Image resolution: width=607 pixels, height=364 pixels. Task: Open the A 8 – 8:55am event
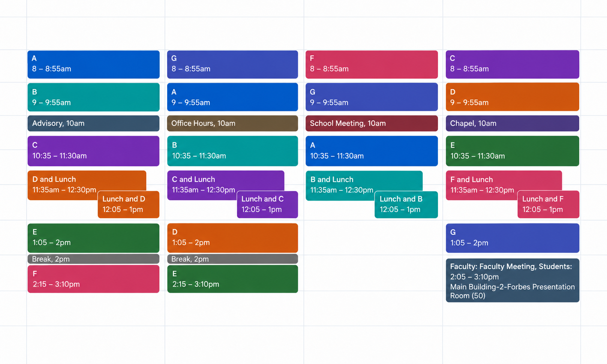[93, 64]
